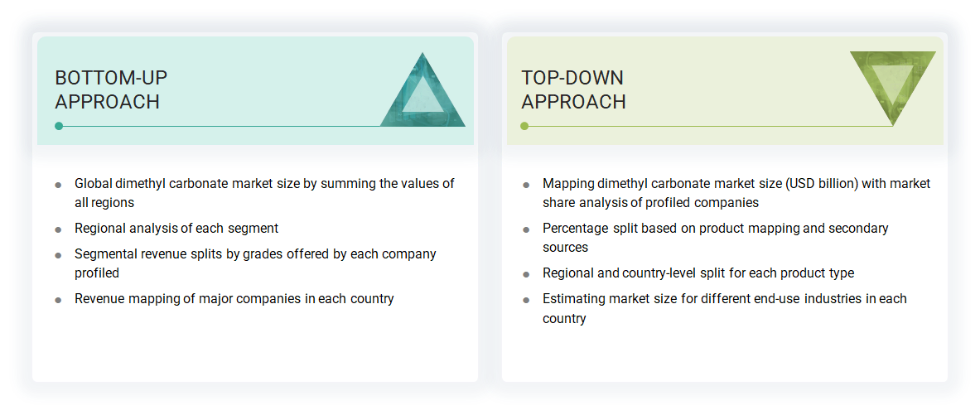Click the Regional and country-level split text
This screenshot has width=980, height=415.
[698, 273]
